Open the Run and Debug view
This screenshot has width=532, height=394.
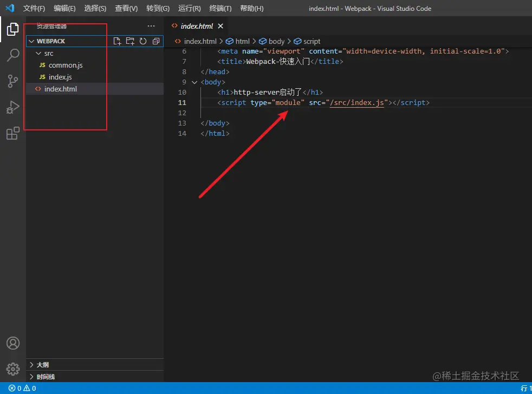pos(13,107)
